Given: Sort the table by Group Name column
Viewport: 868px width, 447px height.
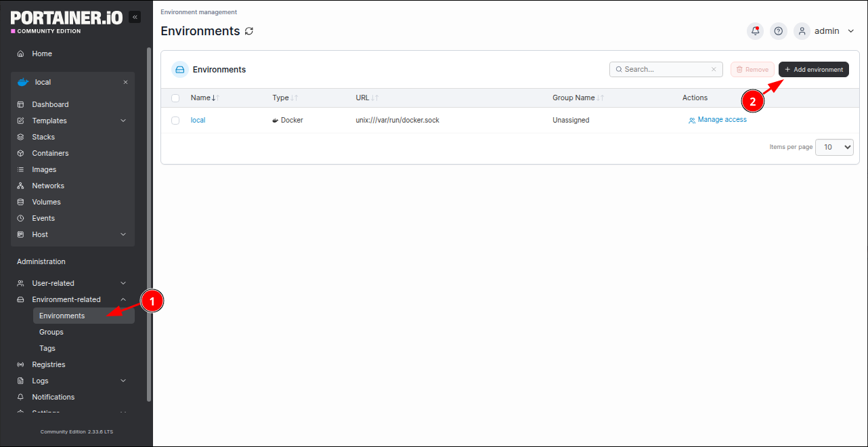Looking at the screenshot, I should (x=574, y=98).
